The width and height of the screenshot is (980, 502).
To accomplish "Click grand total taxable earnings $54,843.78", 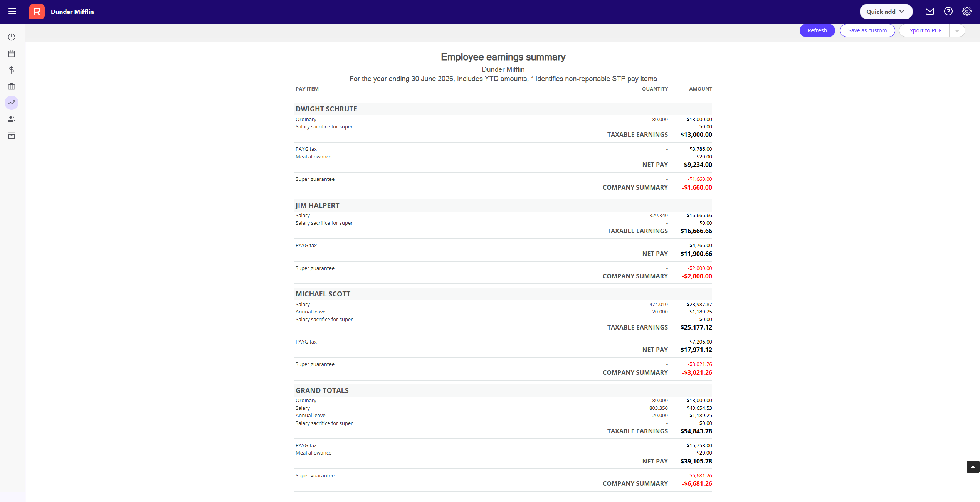I will (696, 431).
